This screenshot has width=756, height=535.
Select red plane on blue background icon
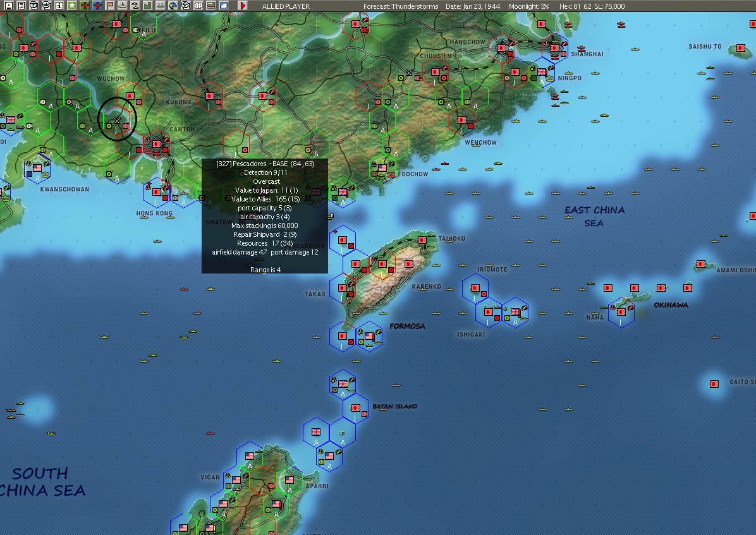click(97, 6)
